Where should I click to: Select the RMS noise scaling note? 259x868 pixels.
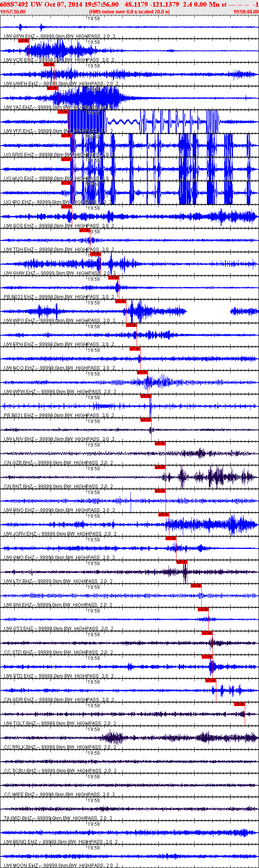click(129, 12)
